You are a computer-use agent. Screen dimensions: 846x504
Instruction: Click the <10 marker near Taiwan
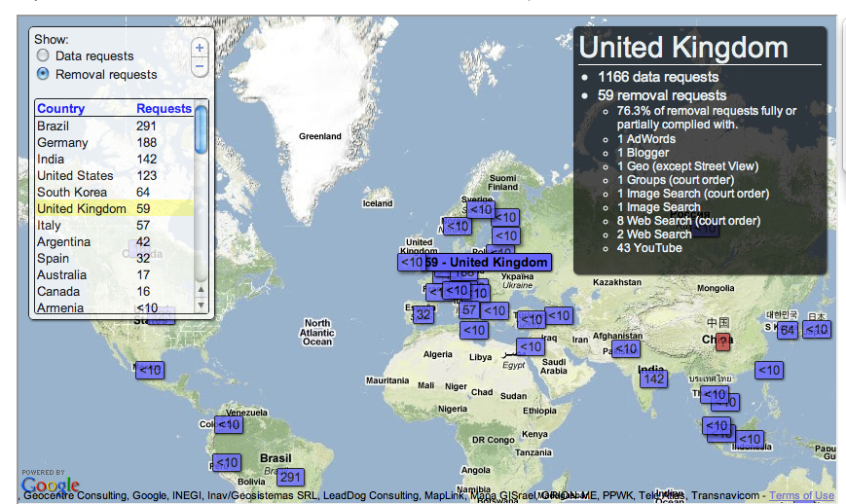coord(769,371)
